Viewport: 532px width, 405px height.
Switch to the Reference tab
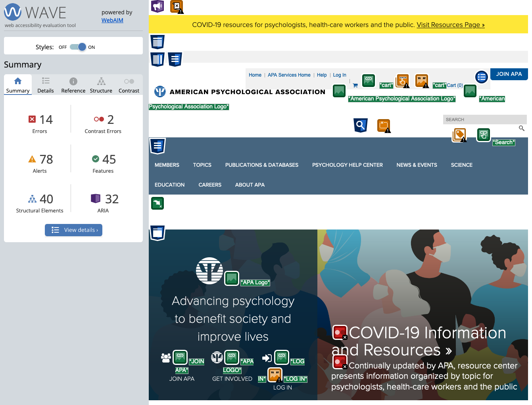click(73, 85)
